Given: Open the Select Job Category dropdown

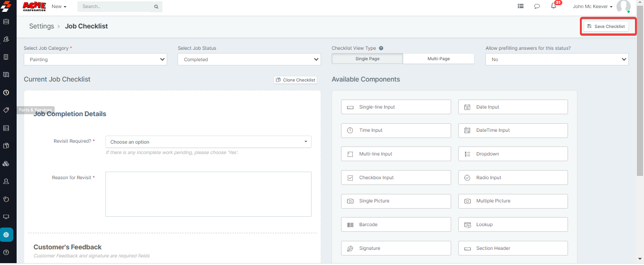Looking at the screenshot, I should 95,60.
